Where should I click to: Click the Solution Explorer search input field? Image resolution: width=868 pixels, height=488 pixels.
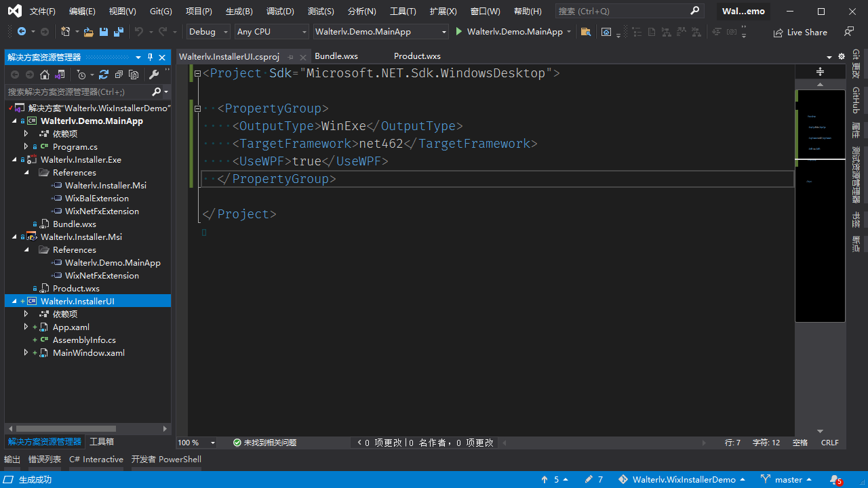[x=79, y=91]
